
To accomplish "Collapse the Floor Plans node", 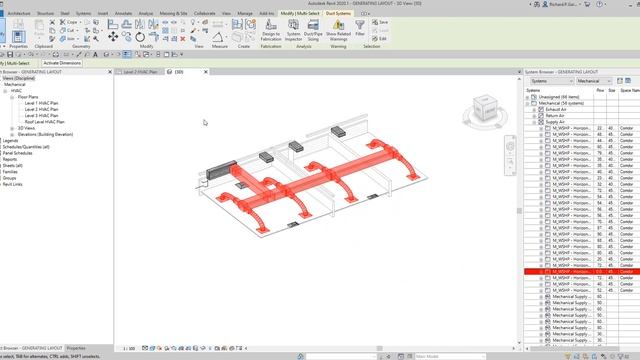I will click(12, 97).
